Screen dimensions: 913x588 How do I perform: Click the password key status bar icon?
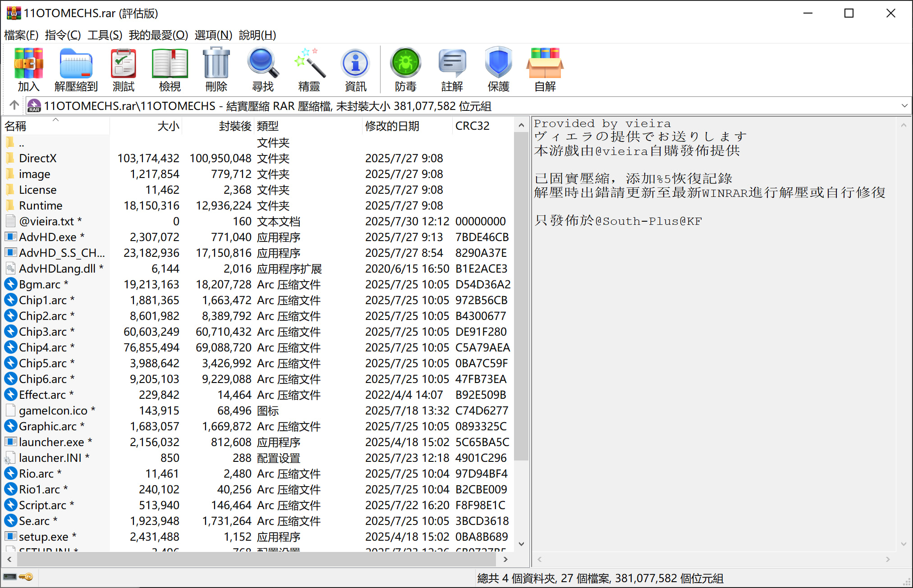27,577
